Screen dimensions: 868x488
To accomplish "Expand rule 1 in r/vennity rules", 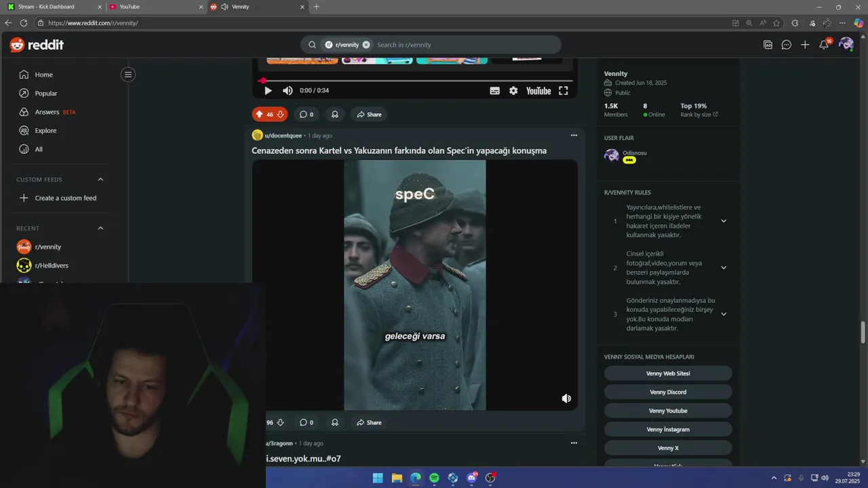I will click(724, 221).
